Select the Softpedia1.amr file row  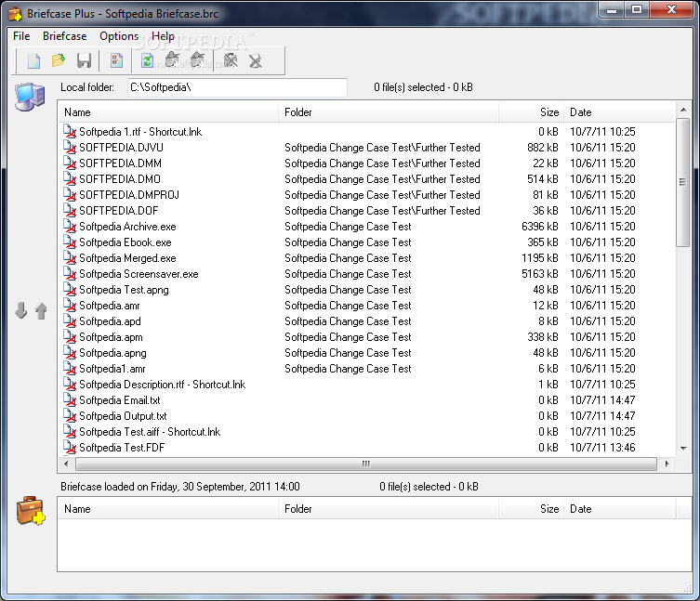click(x=366, y=369)
